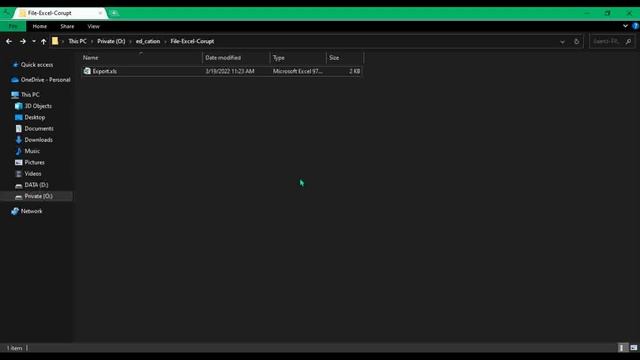Screen dimensions: 640x360
Task: Switch to large icons view in status bar
Action: [x=633, y=348]
